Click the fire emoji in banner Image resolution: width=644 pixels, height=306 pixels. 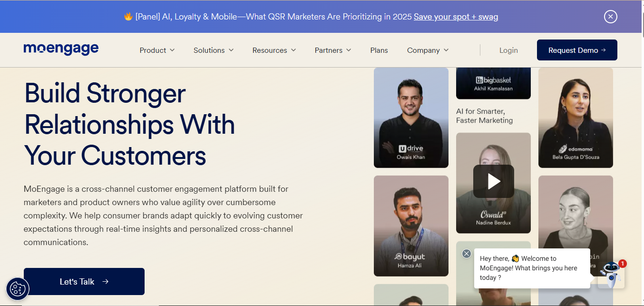pyautogui.click(x=128, y=16)
